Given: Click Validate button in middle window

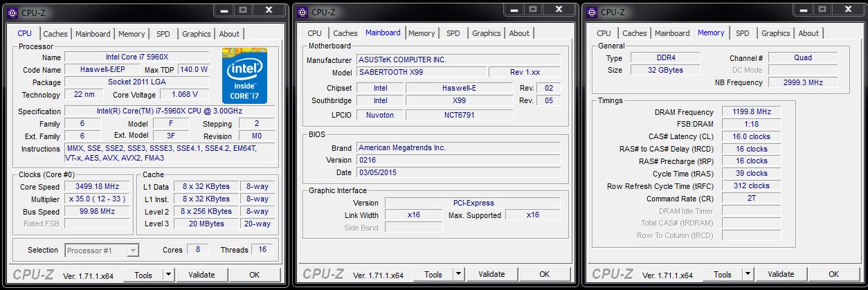Looking at the screenshot, I should [491, 275].
